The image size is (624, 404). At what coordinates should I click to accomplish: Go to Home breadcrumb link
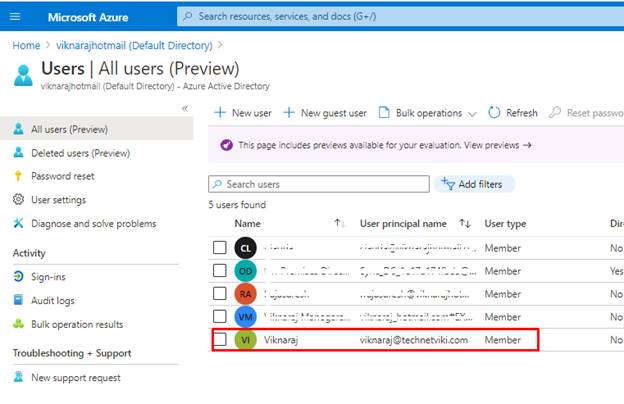coord(26,45)
